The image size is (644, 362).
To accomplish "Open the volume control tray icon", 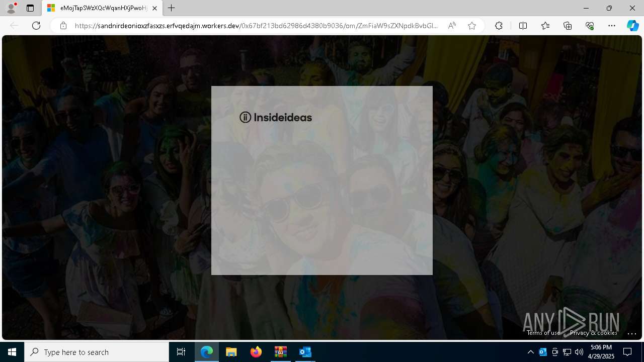I will point(579,352).
